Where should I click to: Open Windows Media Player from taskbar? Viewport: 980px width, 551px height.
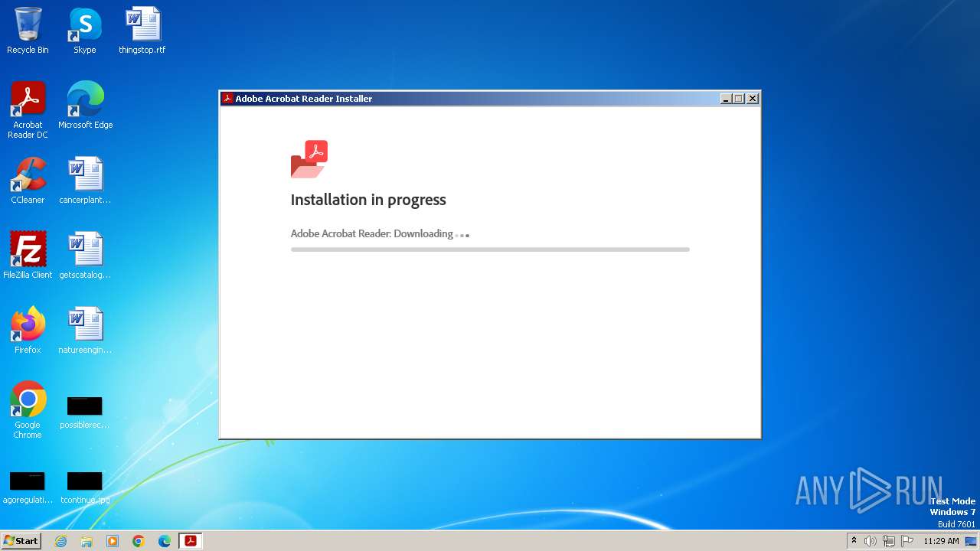(x=113, y=541)
